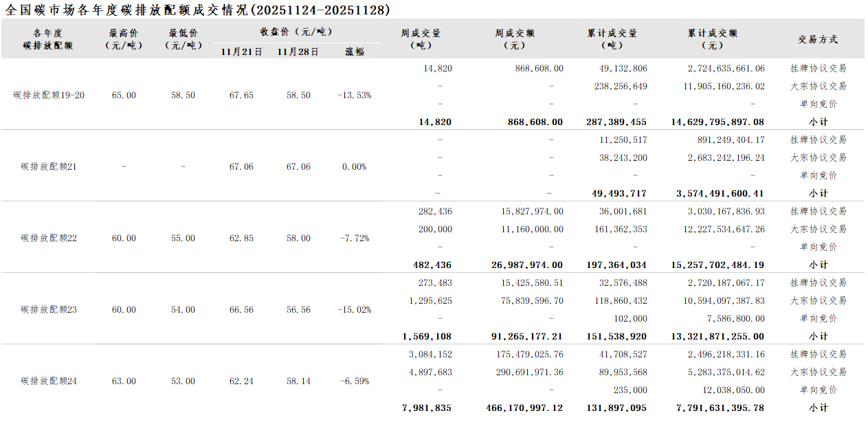
Task: Click the 碳排放配额23 row label
Action: coord(49,310)
